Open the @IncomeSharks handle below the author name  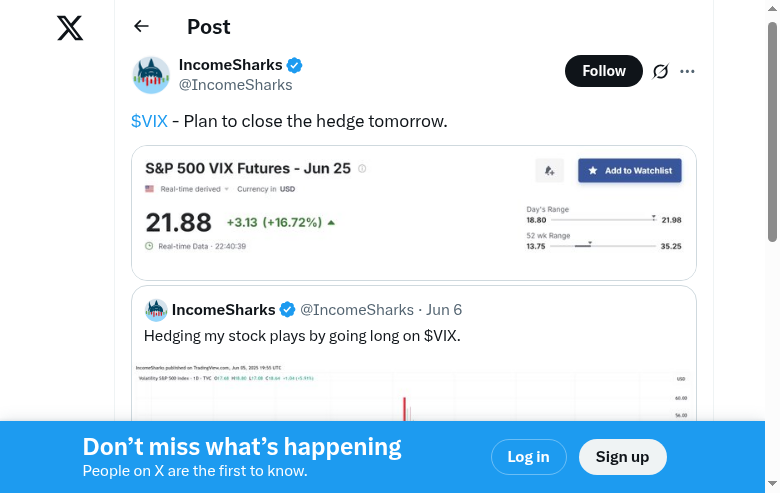click(235, 85)
